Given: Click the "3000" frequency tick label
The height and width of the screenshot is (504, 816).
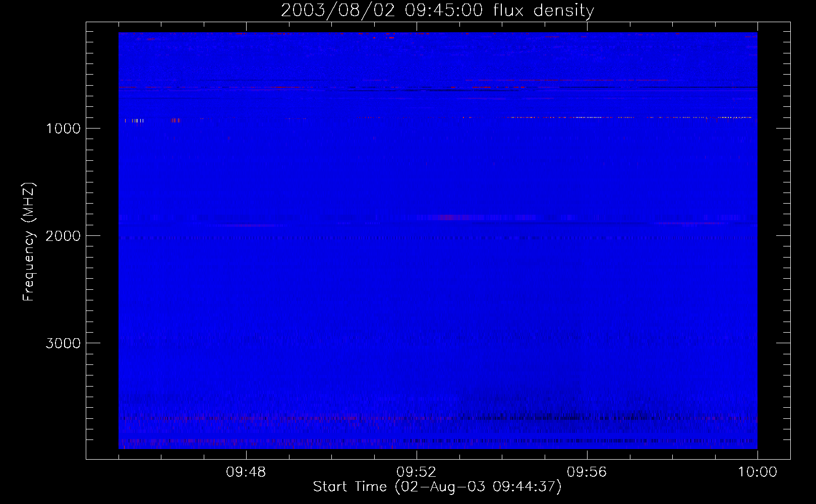Looking at the screenshot, I should click(63, 343).
